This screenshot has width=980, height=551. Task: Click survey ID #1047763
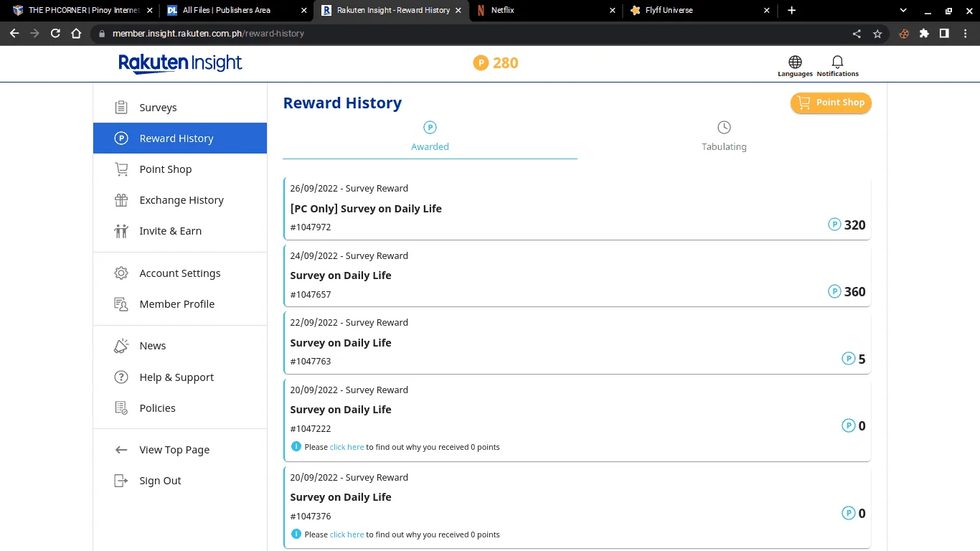tap(311, 362)
